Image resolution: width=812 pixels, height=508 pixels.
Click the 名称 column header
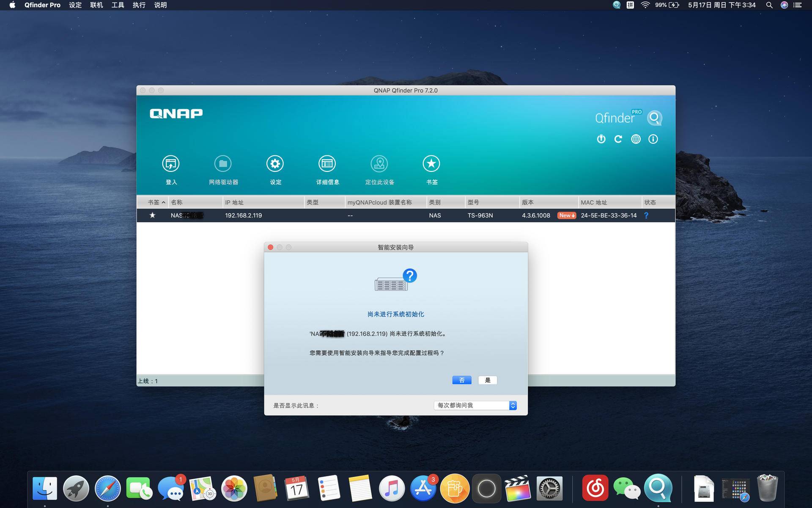(177, 202)
